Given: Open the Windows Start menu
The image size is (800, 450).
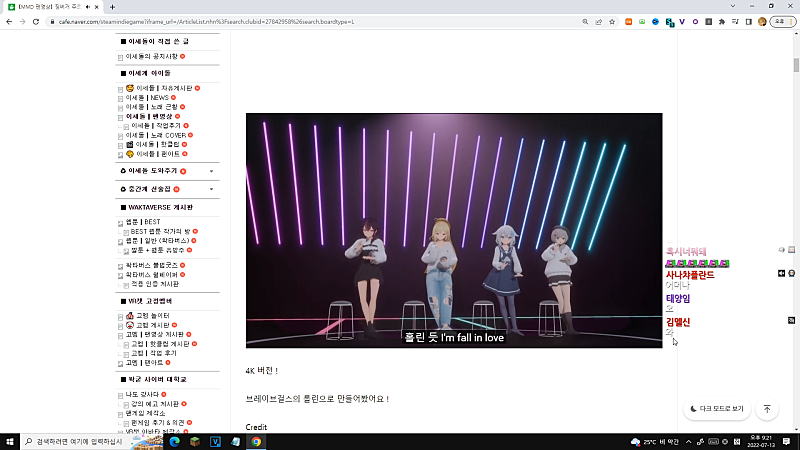Looking at the screenshot, I should click(x=10, y=441).
